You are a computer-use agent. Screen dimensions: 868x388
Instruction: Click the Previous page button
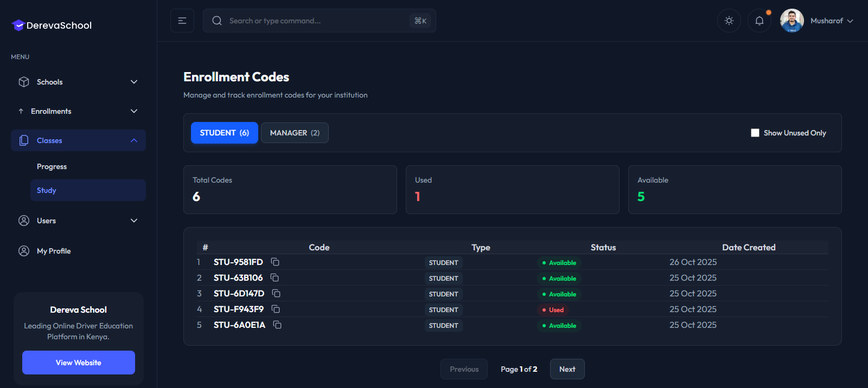464,369
